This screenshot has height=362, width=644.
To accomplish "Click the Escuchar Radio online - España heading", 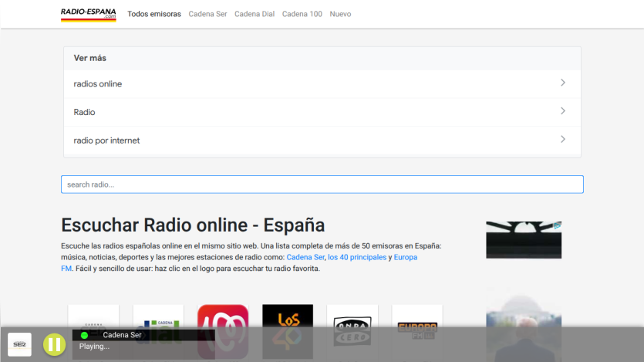I will point(193,225).
